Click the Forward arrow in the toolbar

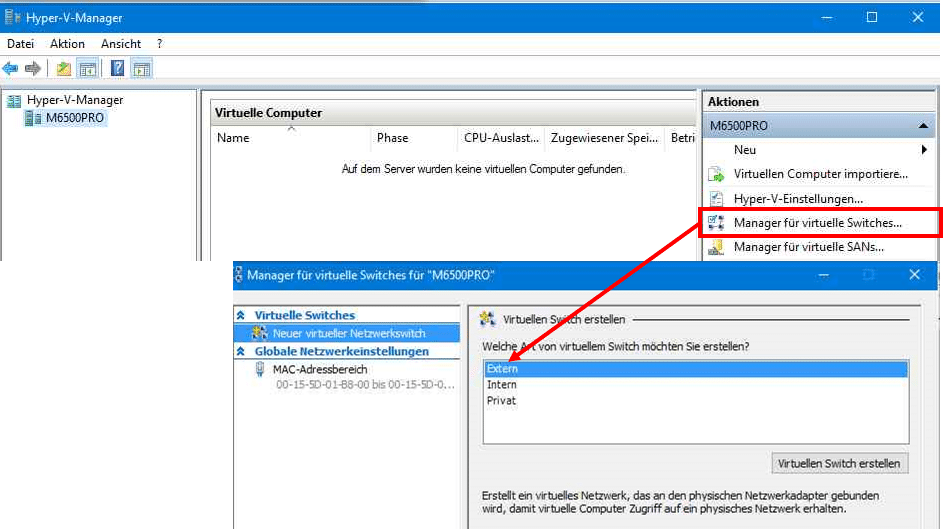click(33, 69)
